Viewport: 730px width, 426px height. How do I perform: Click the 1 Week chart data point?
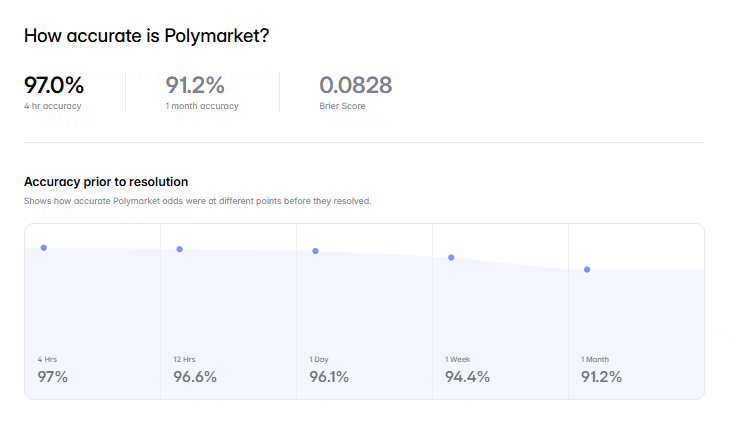(x=451, y=257)
